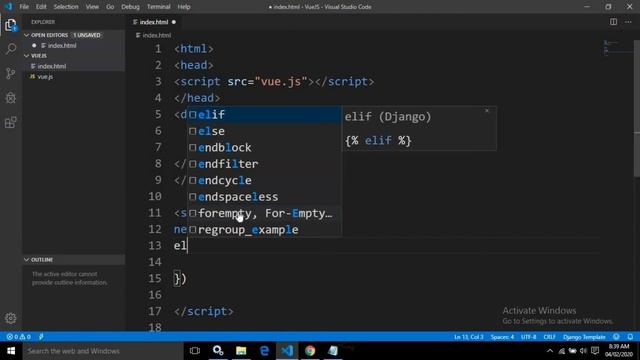Show hidden system tray icons
The width and height of the screenshot is (640, 360).
point(550,351)
